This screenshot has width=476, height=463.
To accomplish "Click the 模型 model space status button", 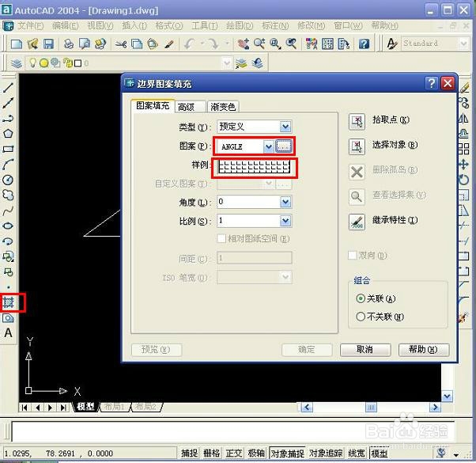I will click(380, 454).
